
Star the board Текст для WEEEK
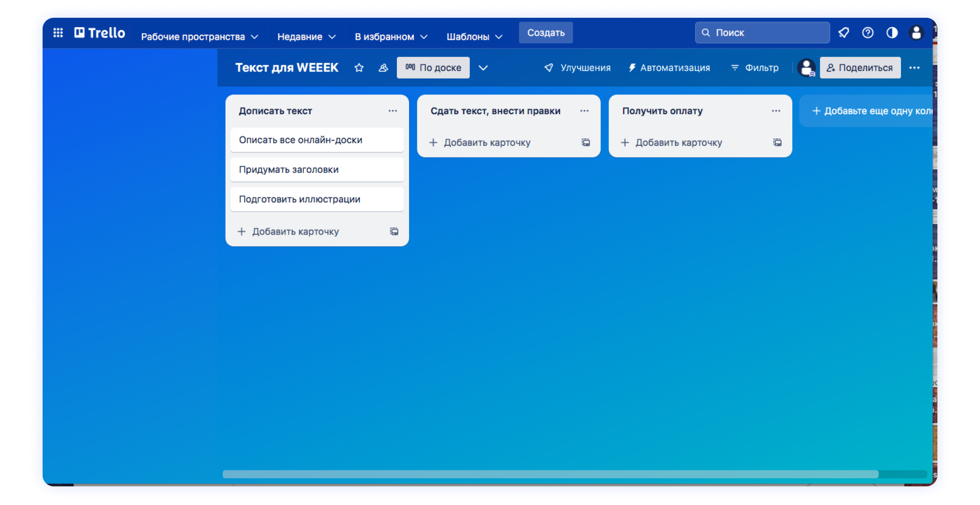tap(359, 67)
